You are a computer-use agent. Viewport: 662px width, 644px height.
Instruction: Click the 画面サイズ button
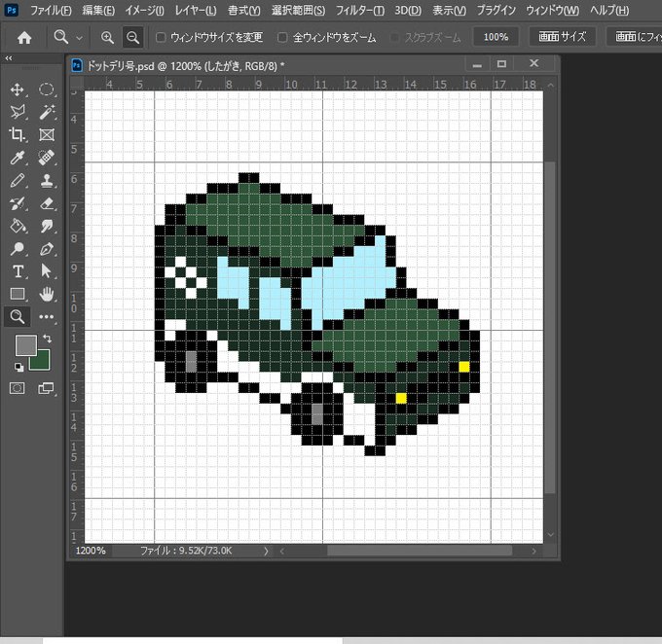point(562,37)
